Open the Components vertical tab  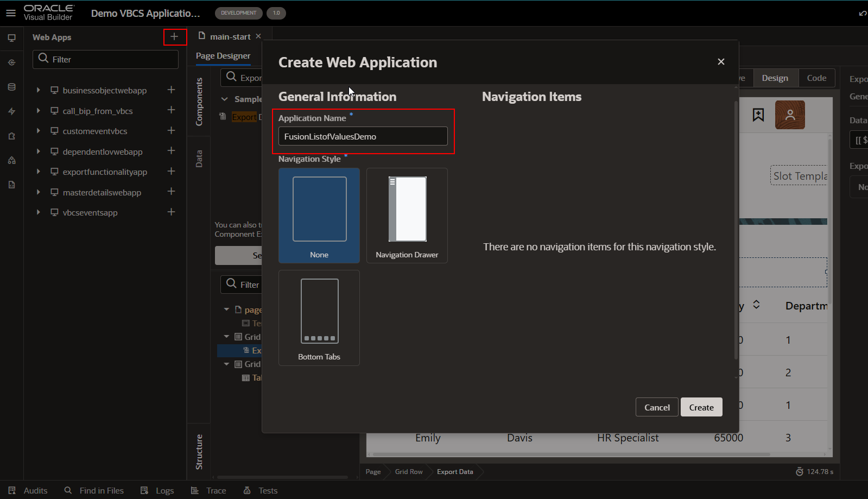tap(199, 102)
